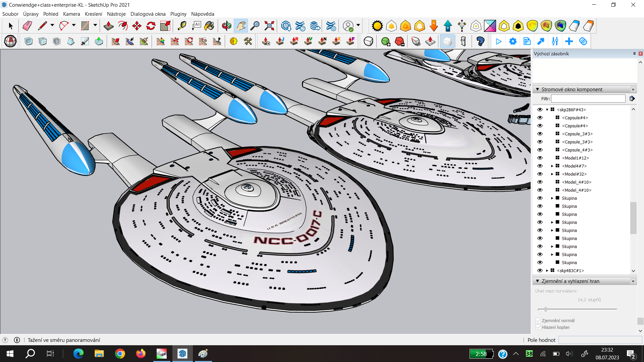This screenshot has width=644, height=362.
Task: Collapse the skp2B6F#43 tree node
Action: (547, 110)
